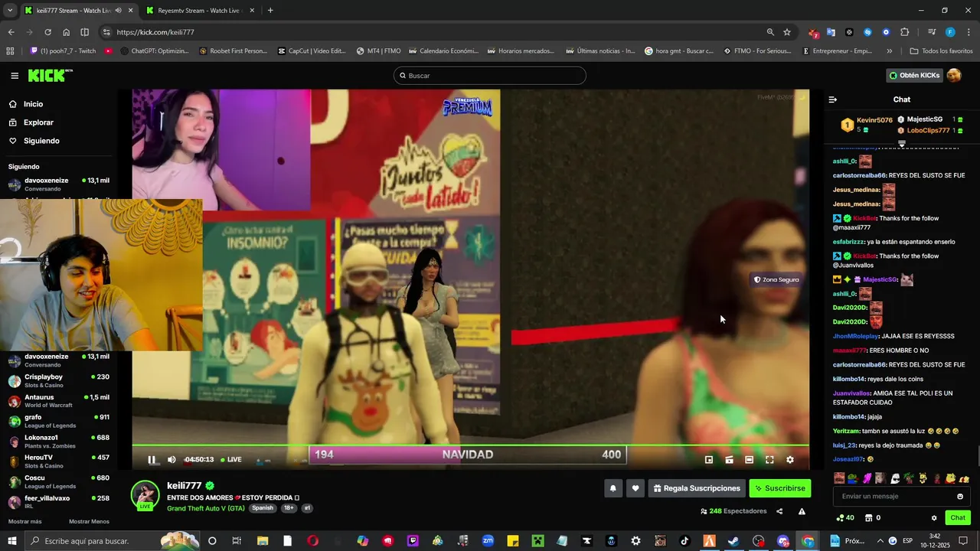Open Crisplayboy channel in sidebar
The image size is (980, 551).
[59, 380]
